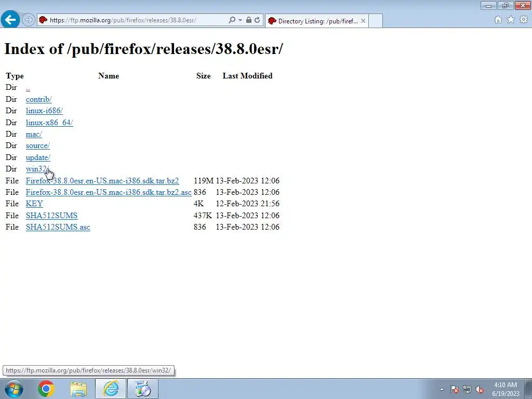Click the browser Forward arrow button
This screenshot has width=532, height=399.
(x=29, y=20)
